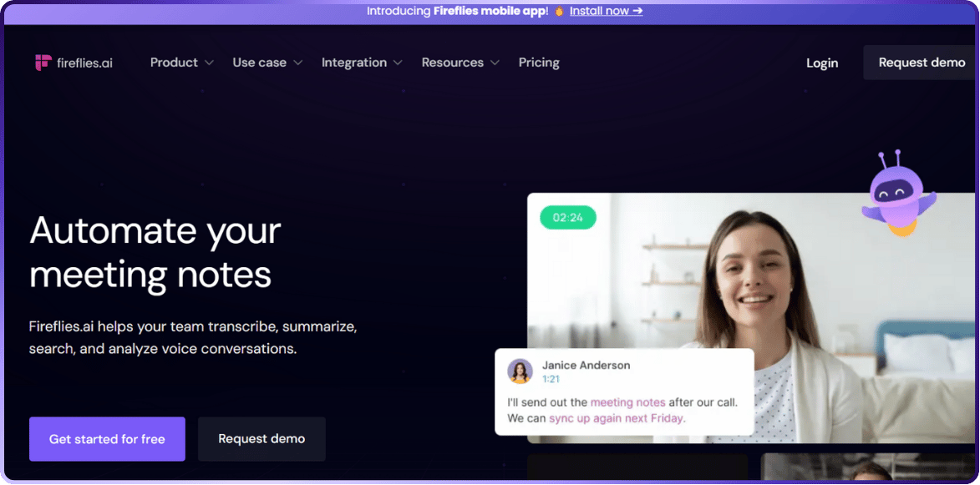Expand the Product dropdown chevron
The image size is (980, 485).
click(210, 63)
